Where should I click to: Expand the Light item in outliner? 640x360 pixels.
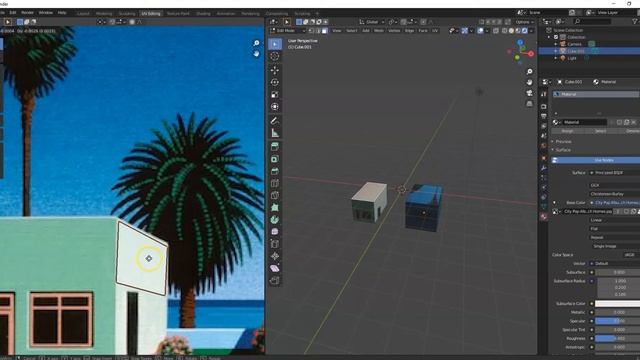click(x=556, y=58)
